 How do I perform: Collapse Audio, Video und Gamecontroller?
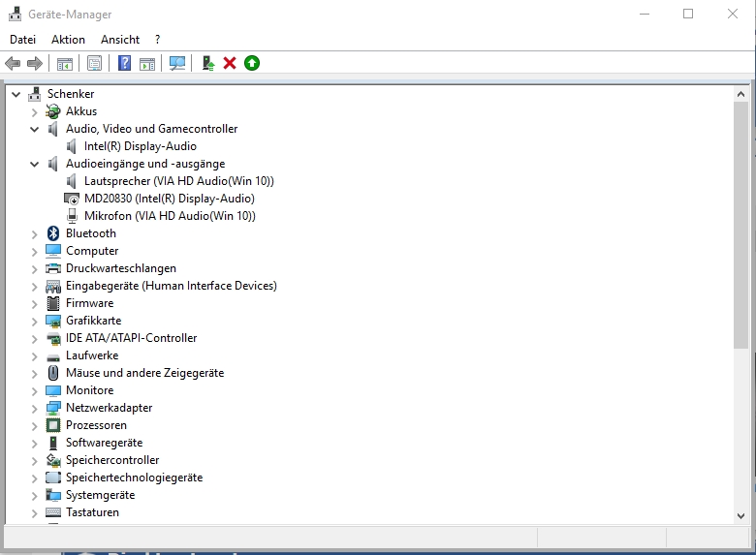[34, 129]
